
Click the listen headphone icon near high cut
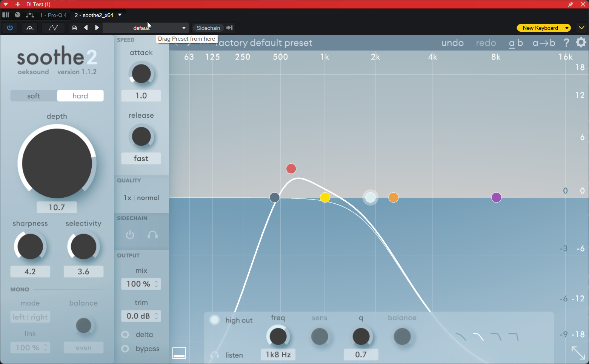coord(215,355)
